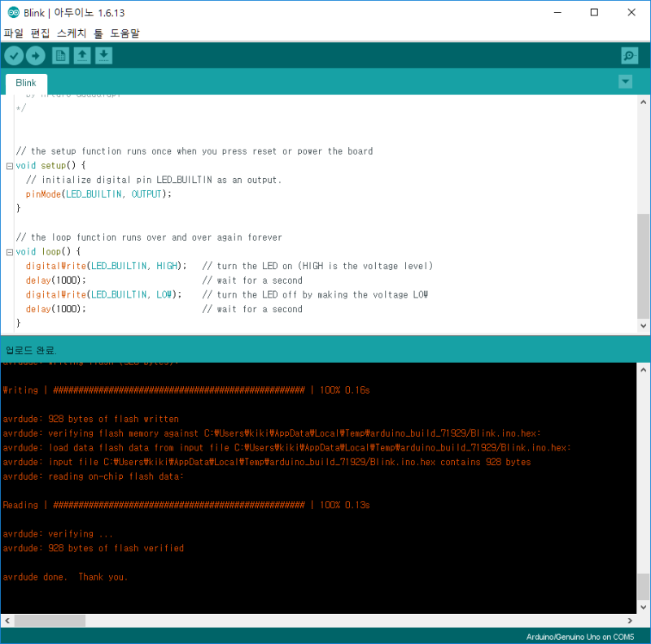Click the 업로드 완료 message bar
This screenshot has width=651, height=644.
click(x=30, y=350)
